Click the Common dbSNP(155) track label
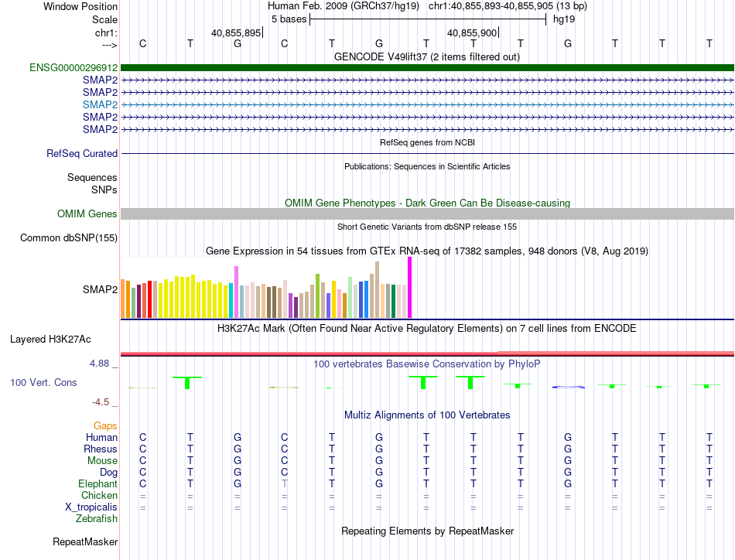 69,238
